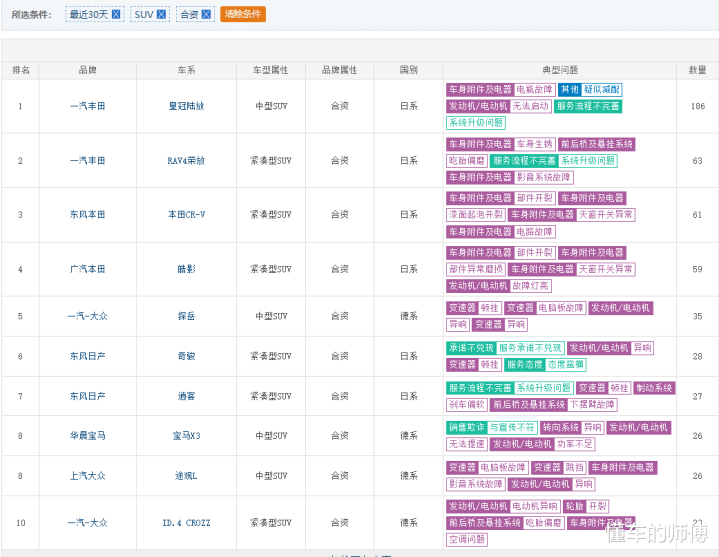Image resolution: width=719 pixels, height=557 pixels.
Task: Click the 疑似减配 issue tag
Action: 602,89
